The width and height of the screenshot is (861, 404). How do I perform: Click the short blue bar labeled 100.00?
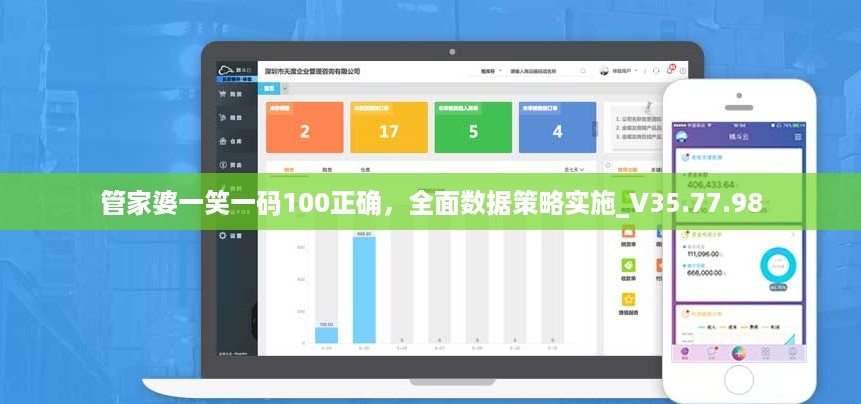pyautogui.click(x=326, y=335)
